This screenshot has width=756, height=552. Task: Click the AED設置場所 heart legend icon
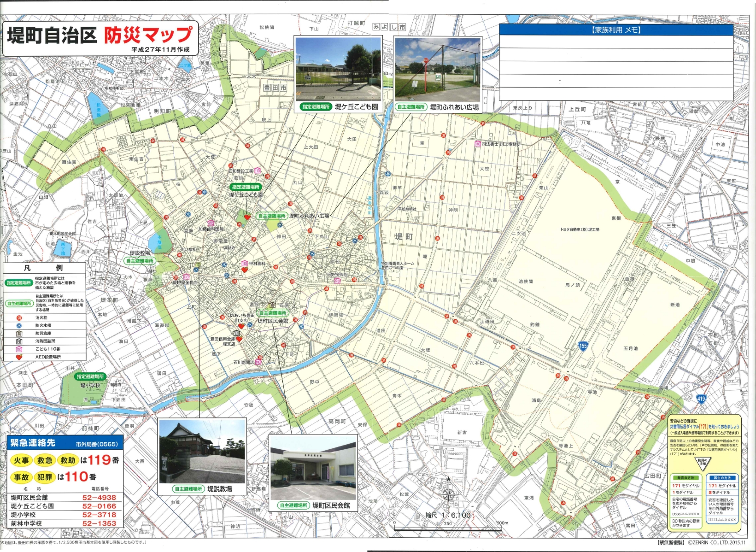point(19,357)
